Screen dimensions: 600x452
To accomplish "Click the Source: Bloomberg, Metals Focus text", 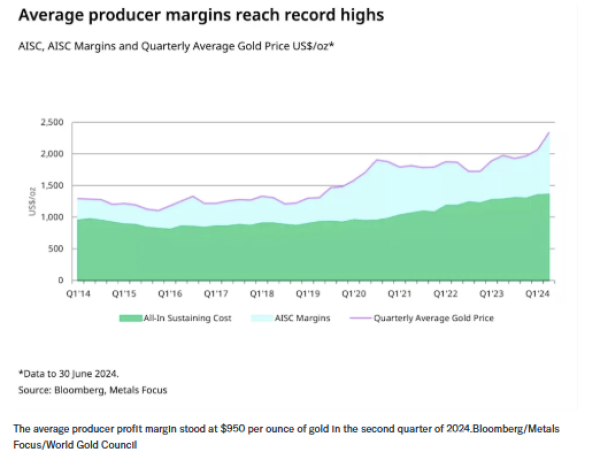I will tap(92, 389).
